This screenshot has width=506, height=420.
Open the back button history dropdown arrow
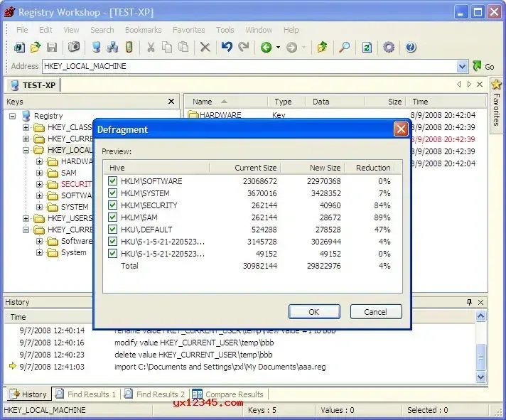(x=278, y=48)
